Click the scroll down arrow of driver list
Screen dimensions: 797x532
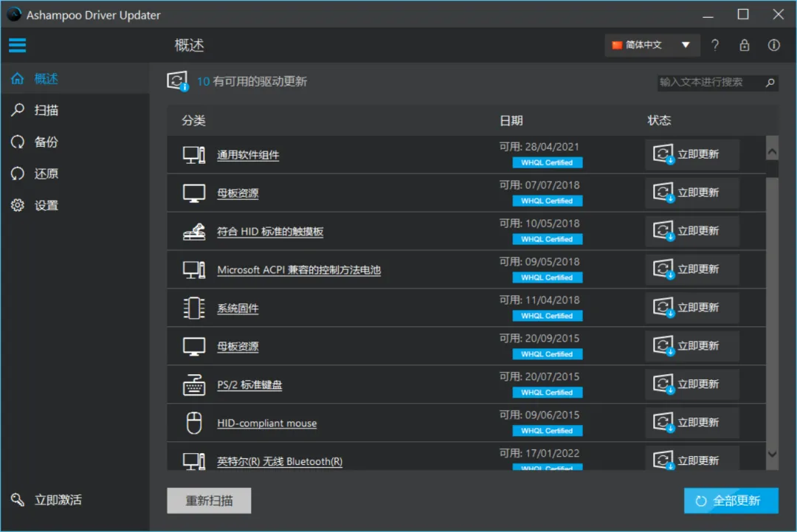772,455
